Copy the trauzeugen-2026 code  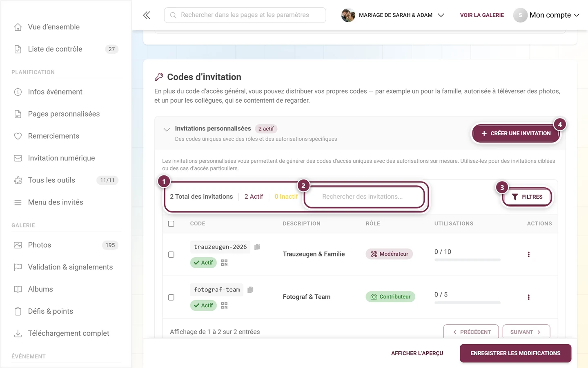pyautogui.click(x=257, y=247)
